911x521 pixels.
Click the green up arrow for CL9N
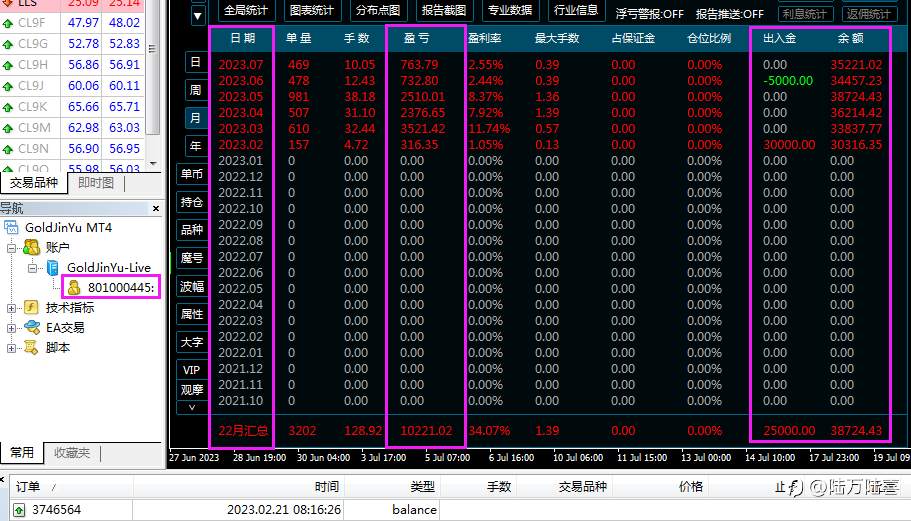pos(8,149)
